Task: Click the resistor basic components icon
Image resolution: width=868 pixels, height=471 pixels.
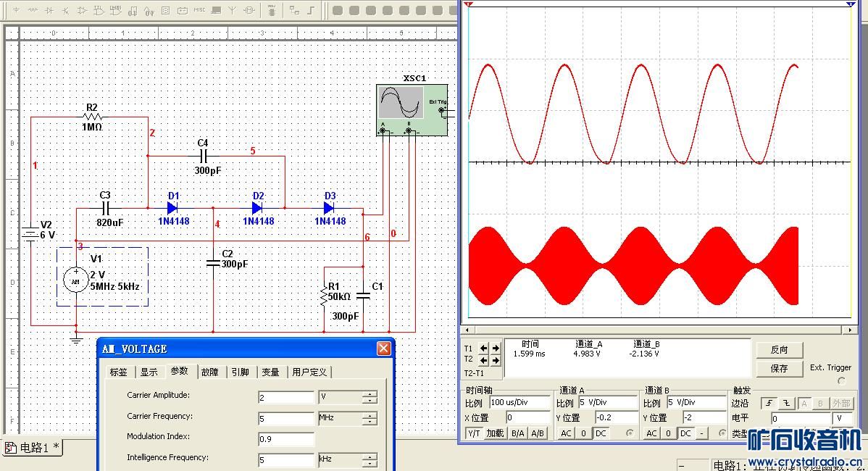Action: pos(33,10)
